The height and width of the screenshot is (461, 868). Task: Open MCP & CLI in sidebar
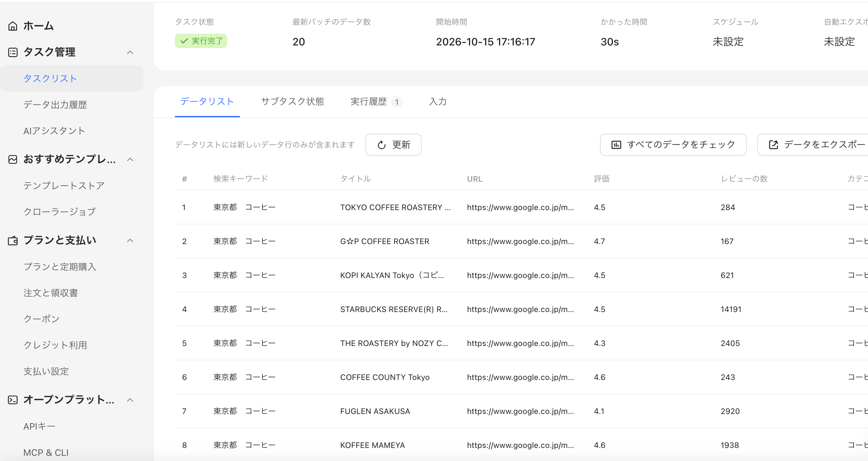click(x=46, y=453)
